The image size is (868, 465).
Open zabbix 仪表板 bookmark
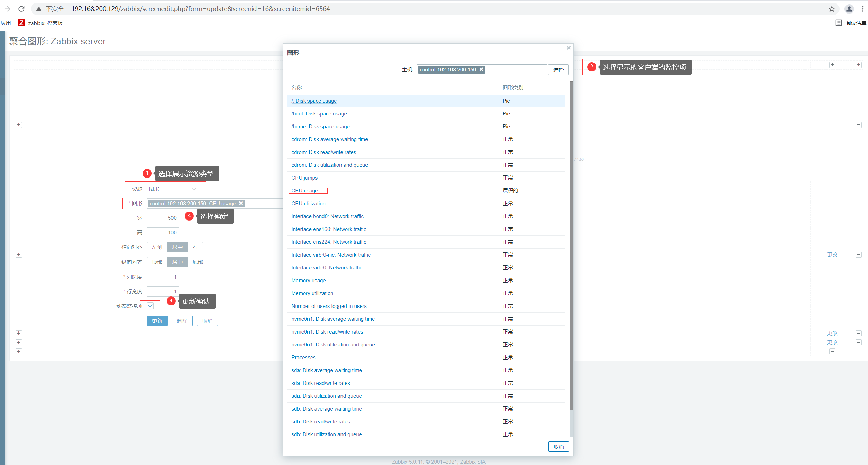point(41,23)
